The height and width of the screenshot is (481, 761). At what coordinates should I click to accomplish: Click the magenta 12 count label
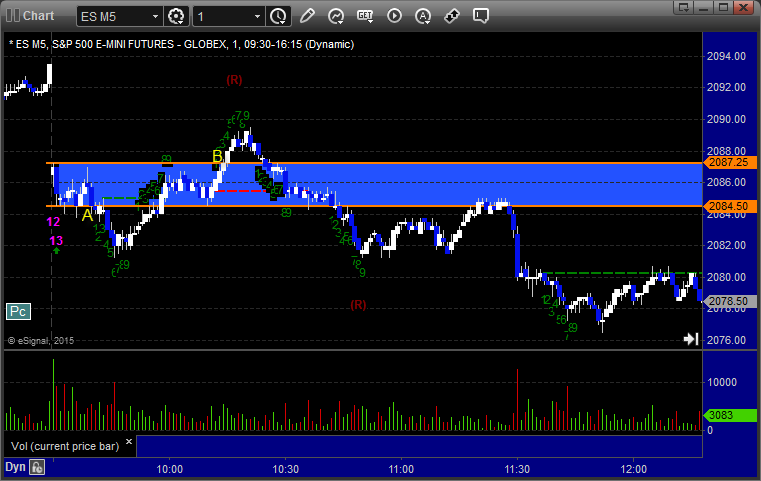[53, 222]
